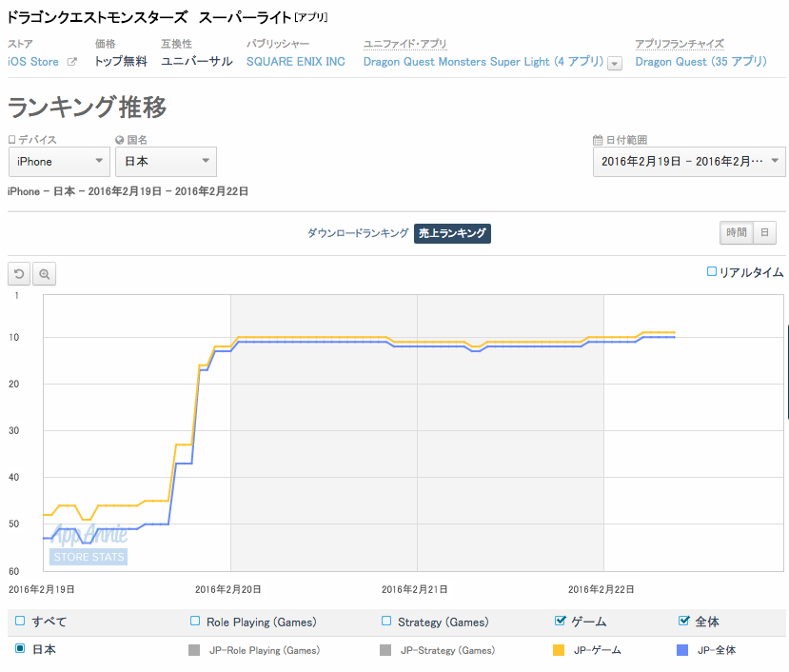The width and height of the screenshot is (789, 672).
Task: Check the Role Playing (Games) checkbox
Action: [x=195, y=621]
